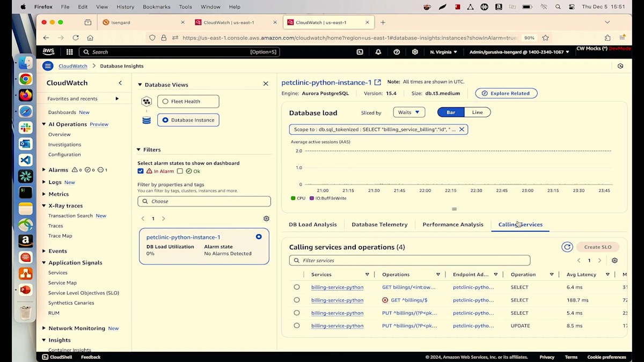Screen dimensions: 644x362
Task: Close the Database Views panel
Action: (266, 84)
